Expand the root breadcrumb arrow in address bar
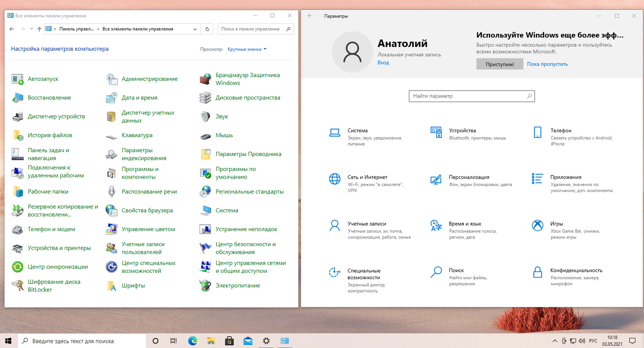This screenshot has height=348, width=644. 55,29
